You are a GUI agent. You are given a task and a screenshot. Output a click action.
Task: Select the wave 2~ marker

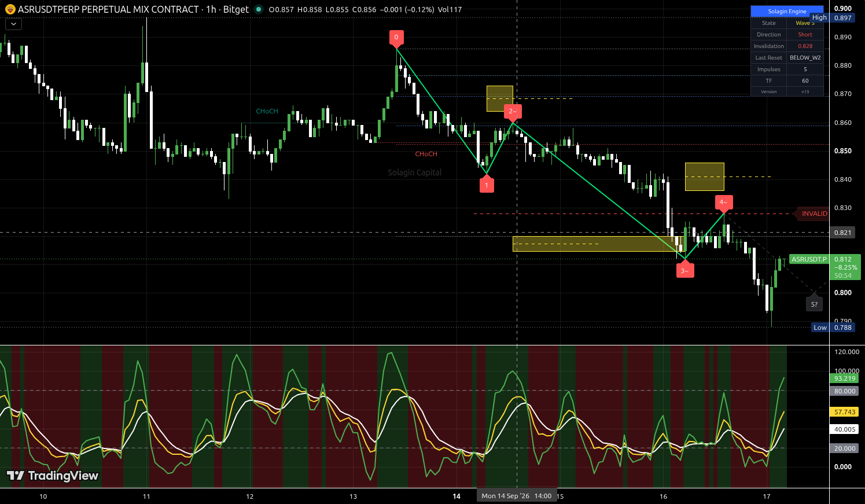[513, 111]
